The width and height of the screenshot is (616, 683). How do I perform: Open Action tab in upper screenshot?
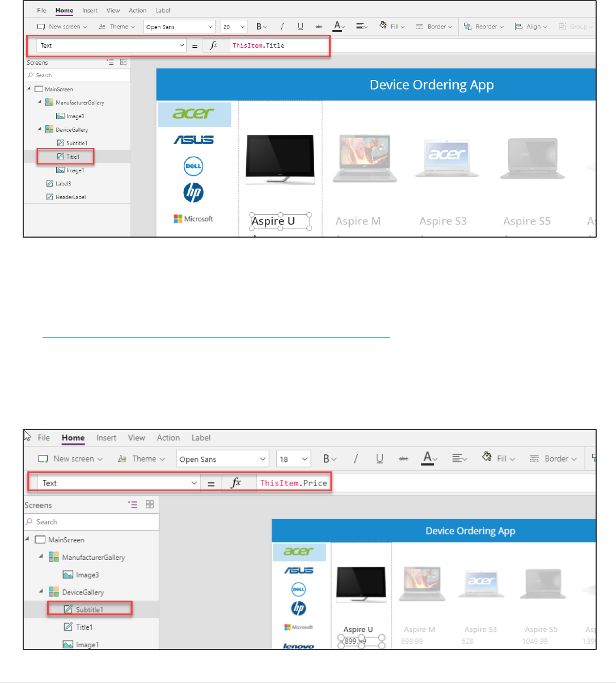[x=137, y=10]
